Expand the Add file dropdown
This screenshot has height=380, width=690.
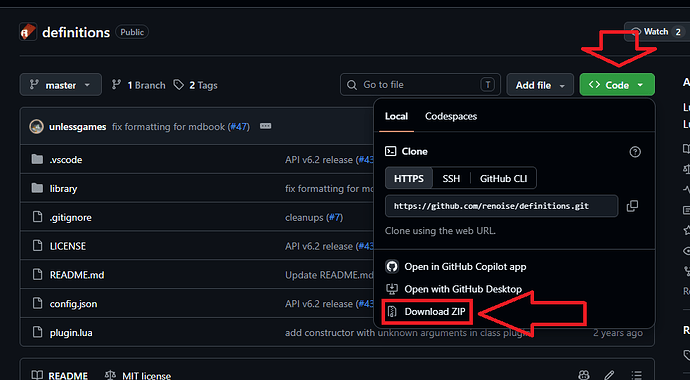click(x=540, y=85)
